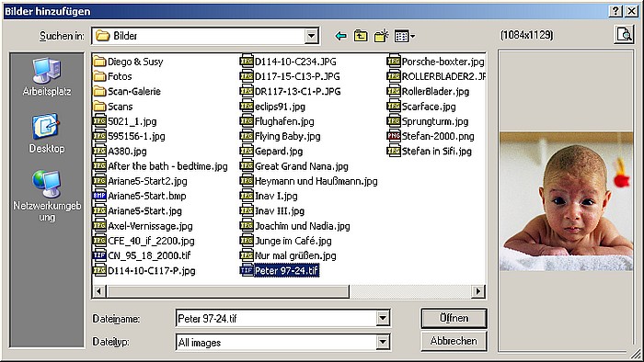
Task: Select CFE_40_if_2200.jpg
Action: click(144, 241)
